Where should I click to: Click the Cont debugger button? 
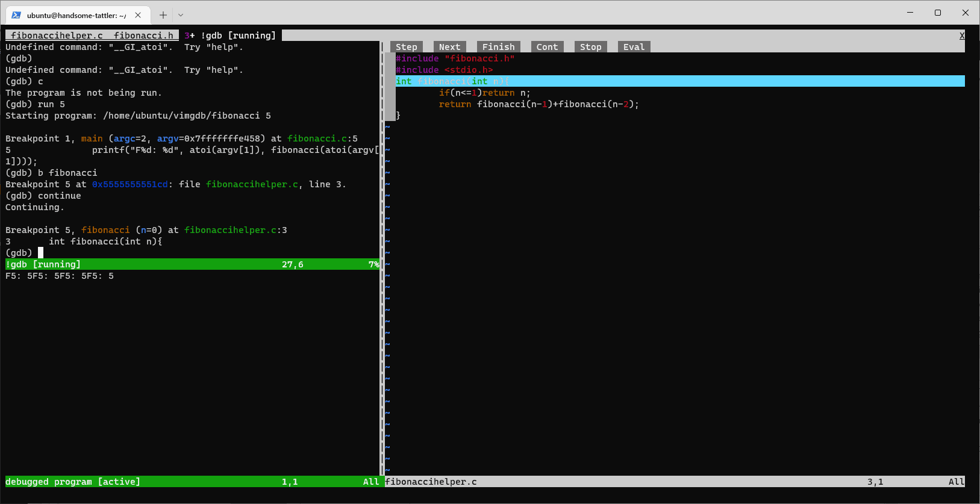point(547,47)
